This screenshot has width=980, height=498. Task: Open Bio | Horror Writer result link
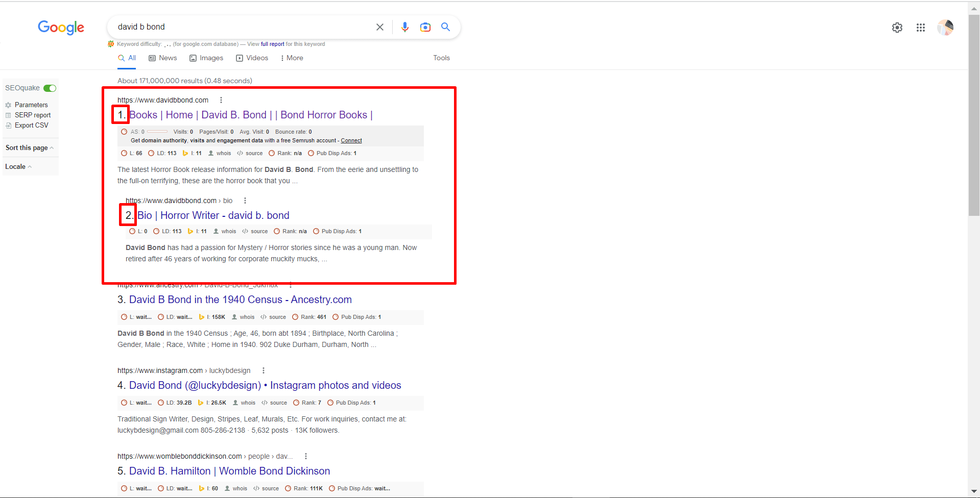coord(213,215)
